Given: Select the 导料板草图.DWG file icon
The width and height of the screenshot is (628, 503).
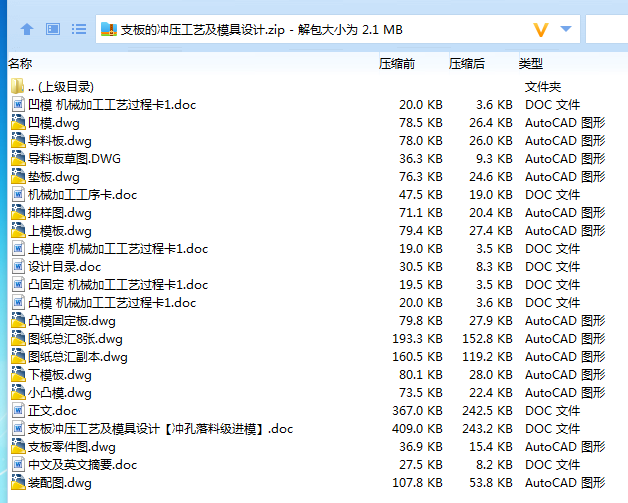Looking at the screenshot, I should tap(18, 158).
